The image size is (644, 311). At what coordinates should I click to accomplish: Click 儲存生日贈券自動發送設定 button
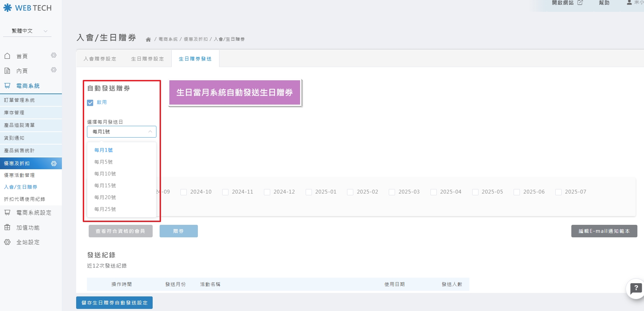point(114,303)
